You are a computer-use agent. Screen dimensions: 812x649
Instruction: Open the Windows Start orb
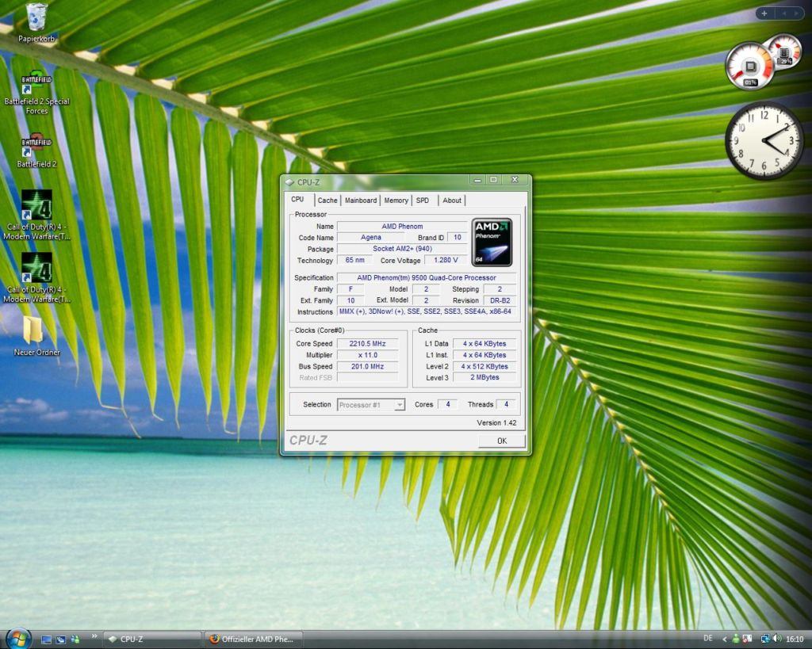19,638
